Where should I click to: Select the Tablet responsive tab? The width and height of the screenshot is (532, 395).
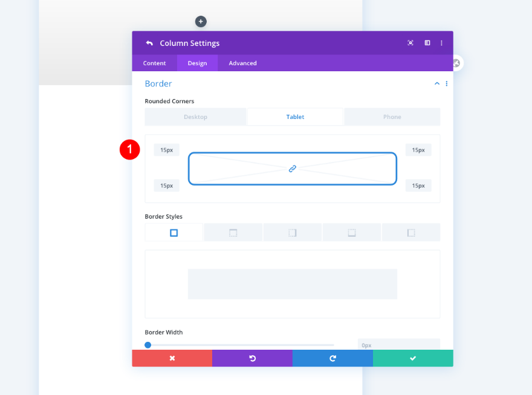pyautogui.click(x=295, y=117)
